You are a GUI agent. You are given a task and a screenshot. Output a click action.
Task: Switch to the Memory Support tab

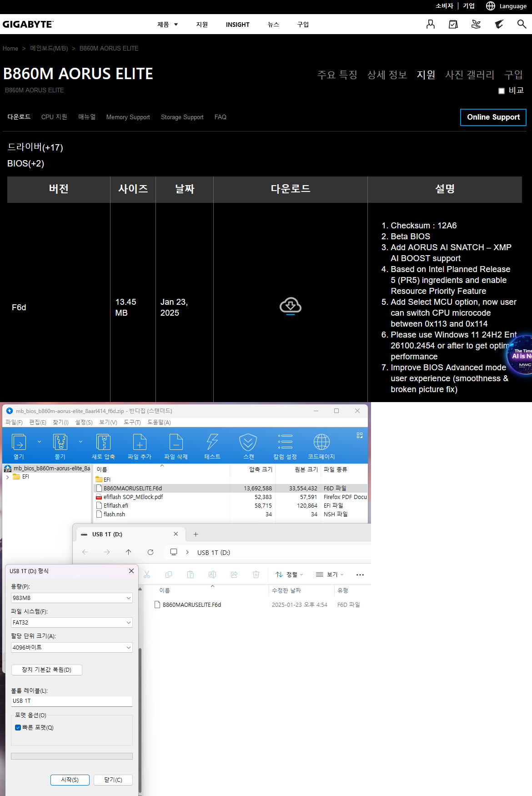point(128,117)
